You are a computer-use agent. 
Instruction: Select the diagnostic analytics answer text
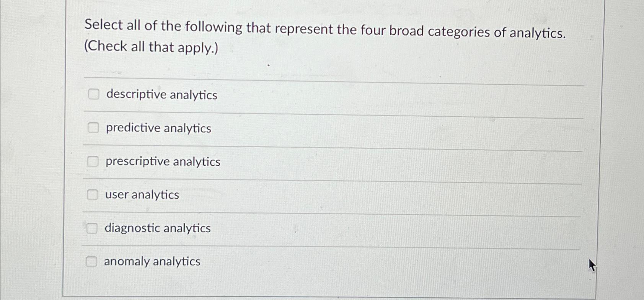157,228
